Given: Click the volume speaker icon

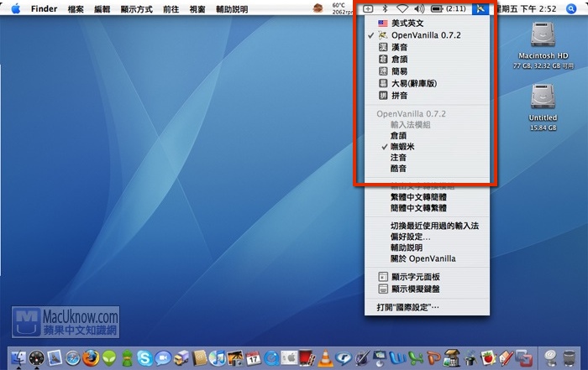Looking at the screenshot, I should [x=419, y=8].
